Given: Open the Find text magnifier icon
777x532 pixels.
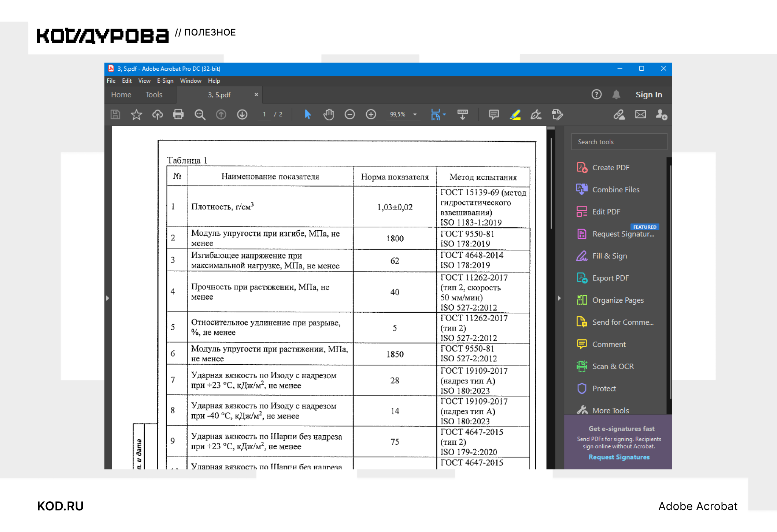Looking at the screenshot, I should pos(200,115).
